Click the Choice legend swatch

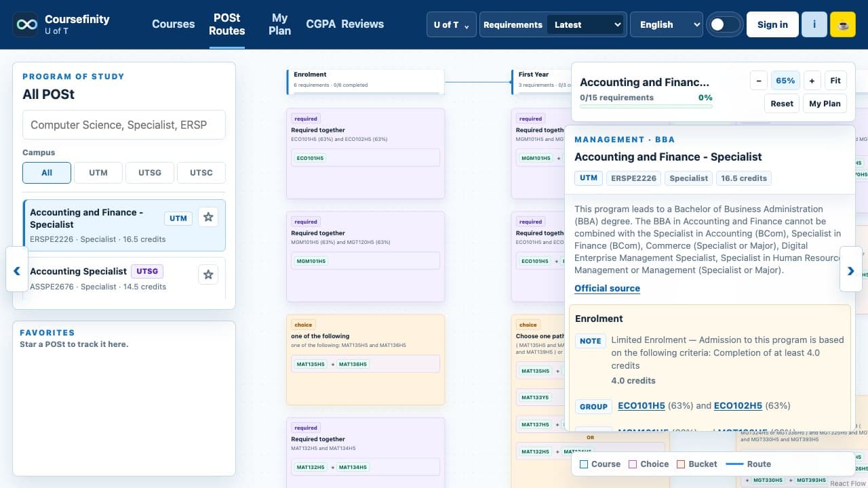(x=633, y=464)
